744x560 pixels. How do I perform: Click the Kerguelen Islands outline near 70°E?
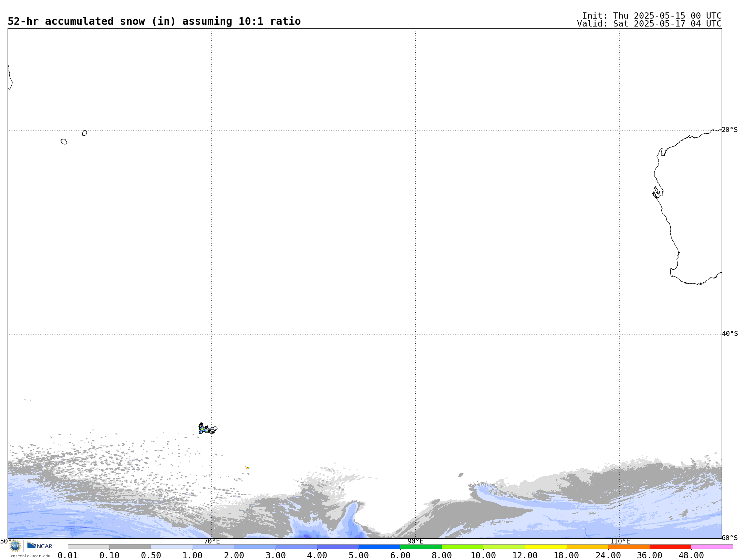[x=208, y=428]
